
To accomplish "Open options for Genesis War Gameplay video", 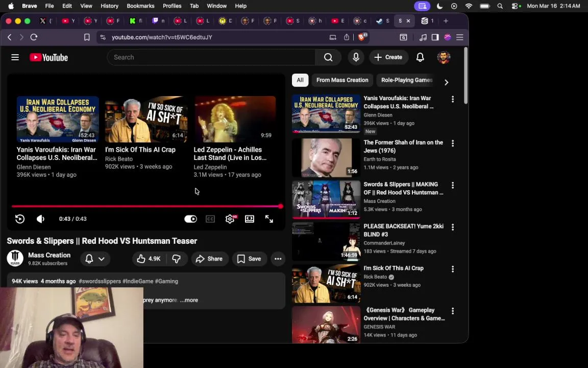I will [x=453, y=311].
